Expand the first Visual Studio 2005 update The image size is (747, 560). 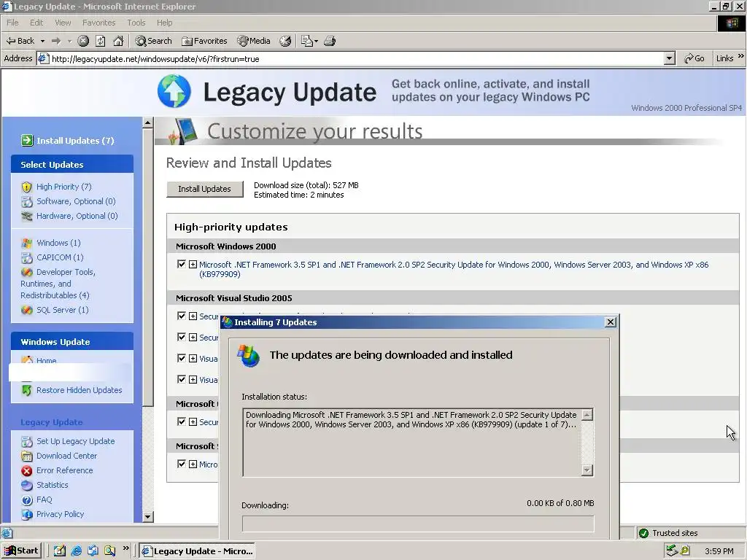(x=193, y=316)
